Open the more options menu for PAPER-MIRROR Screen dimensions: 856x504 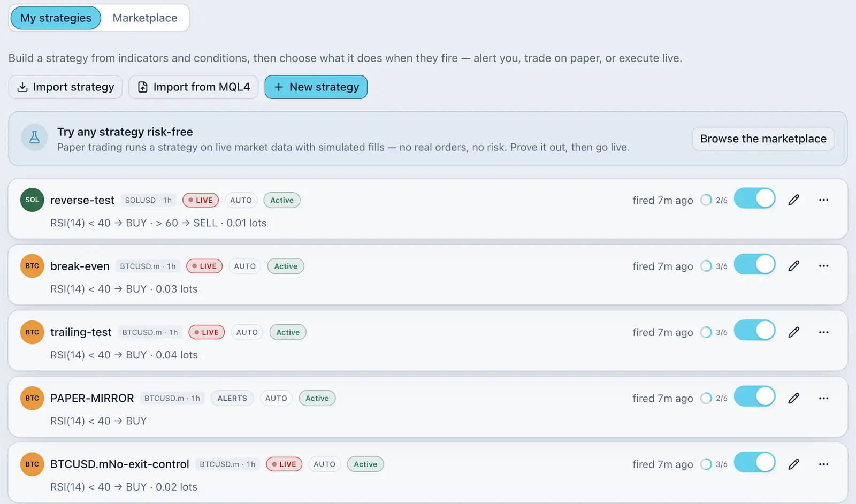click(x=823, y=398)
